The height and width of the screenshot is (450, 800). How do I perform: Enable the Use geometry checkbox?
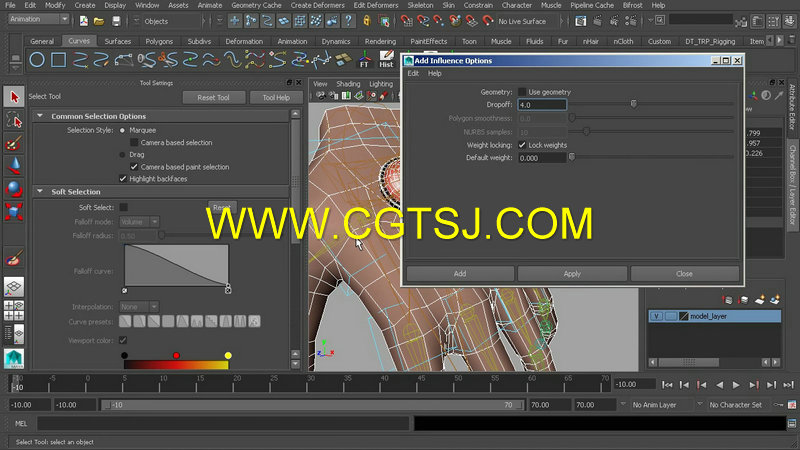point(522,92)
